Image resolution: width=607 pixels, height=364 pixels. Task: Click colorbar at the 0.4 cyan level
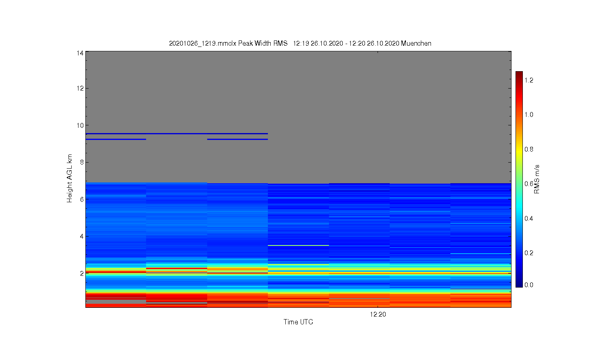(x=519, y=218)
